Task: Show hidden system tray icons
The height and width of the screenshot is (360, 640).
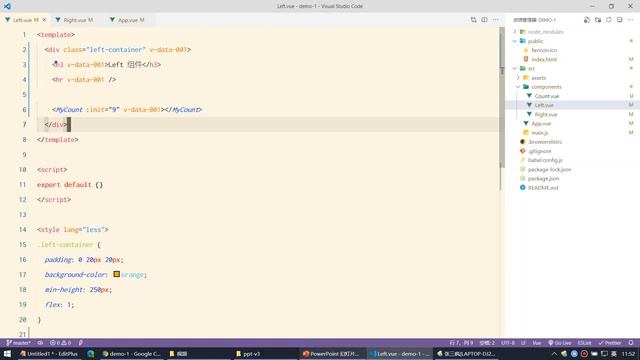Action: coord(554,354)
